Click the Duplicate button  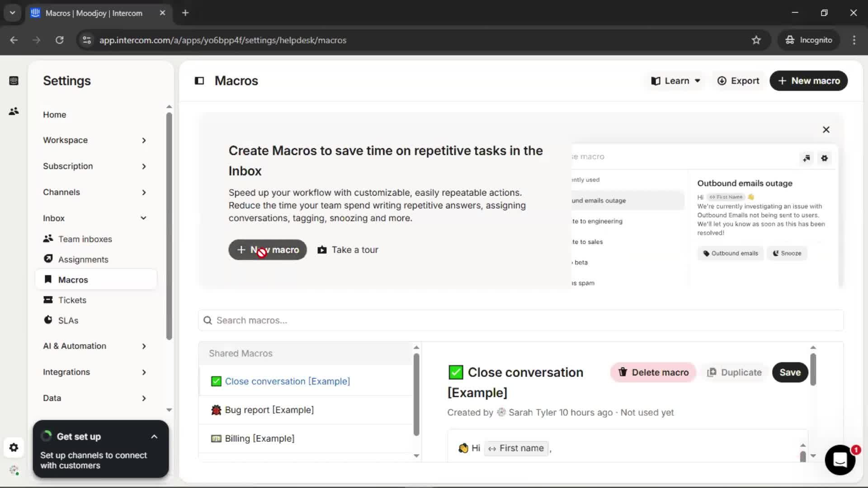(734, 372)
